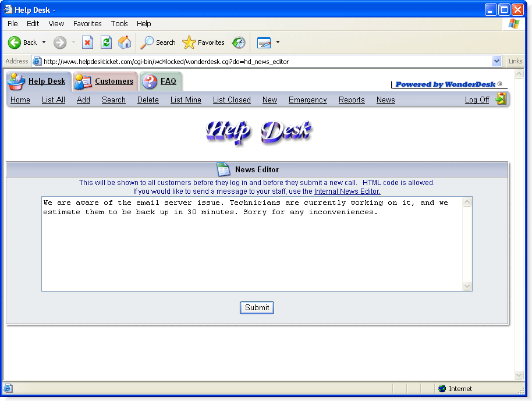This screenshot has width=532, height=401.
Task: Expand the Back button history dropdown
Action: [x=44, y=42]
